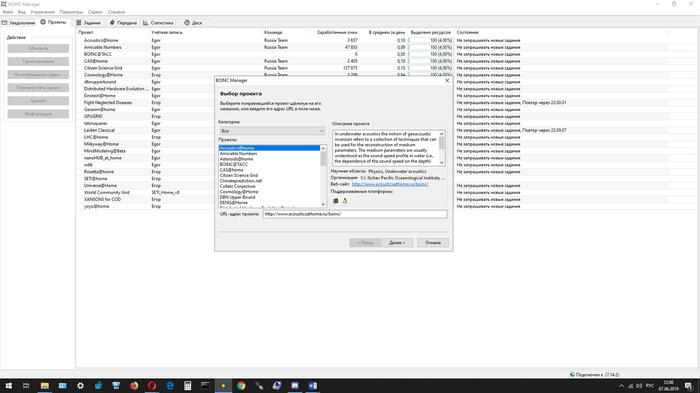Open Firefox from the taskbar
700x393 pixels.
coord(134,385)
